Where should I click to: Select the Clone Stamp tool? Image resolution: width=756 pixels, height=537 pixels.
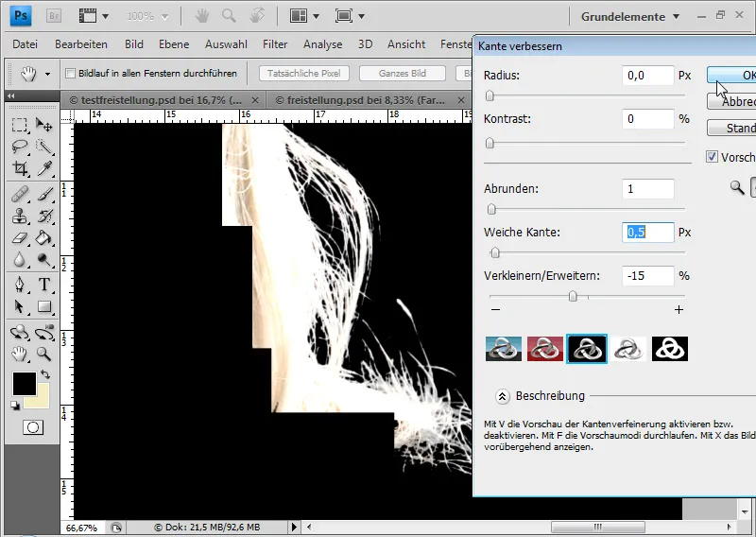click(x=19, y=216)
